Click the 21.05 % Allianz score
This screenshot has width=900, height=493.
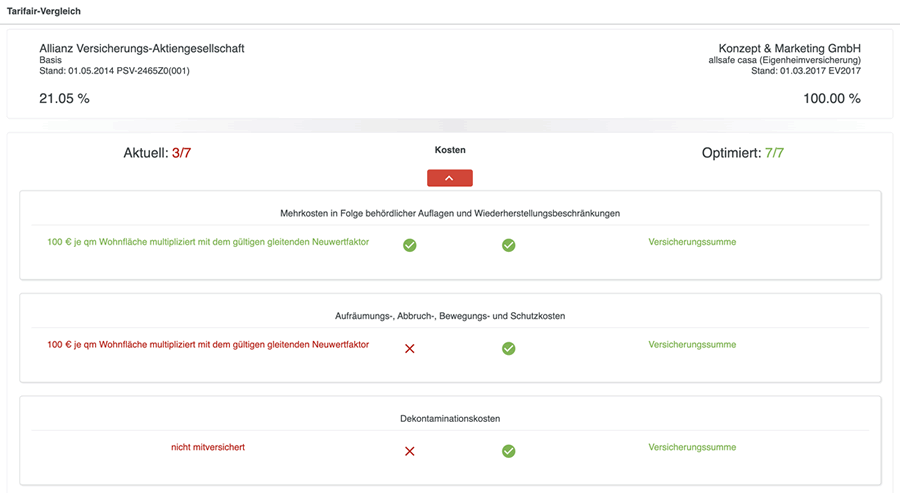(64, 99)
